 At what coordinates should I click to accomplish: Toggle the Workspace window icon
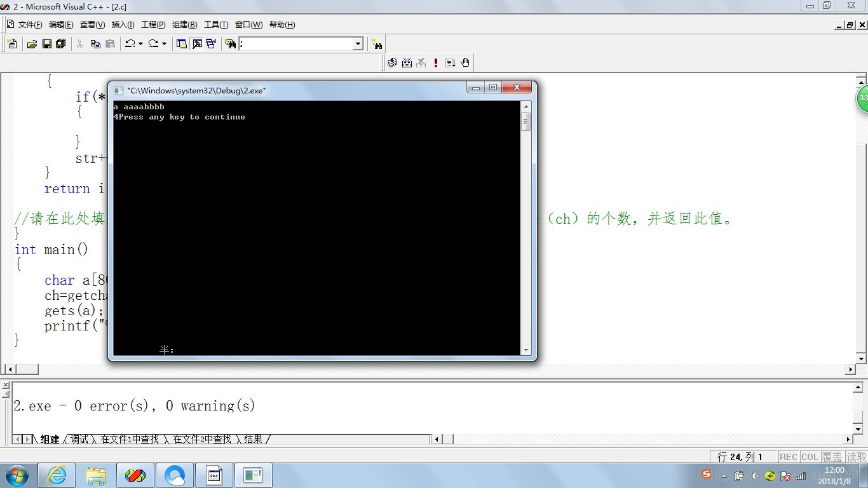point(182,44)
